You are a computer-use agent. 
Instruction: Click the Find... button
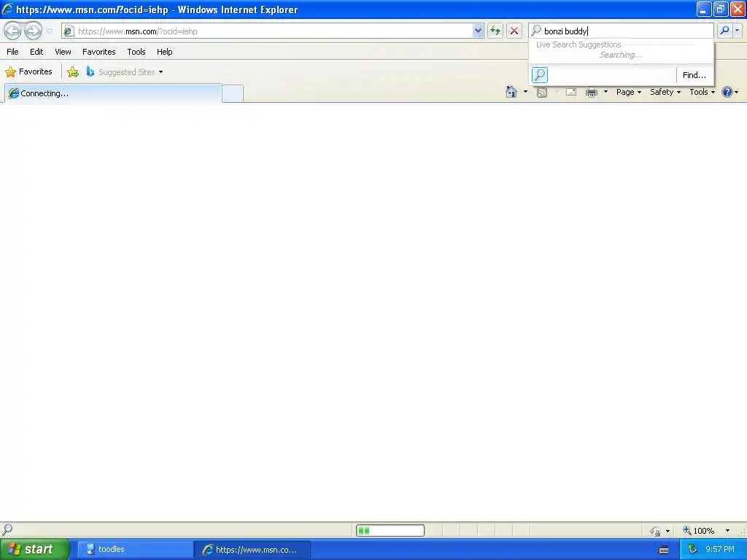(x=694, y=75)
